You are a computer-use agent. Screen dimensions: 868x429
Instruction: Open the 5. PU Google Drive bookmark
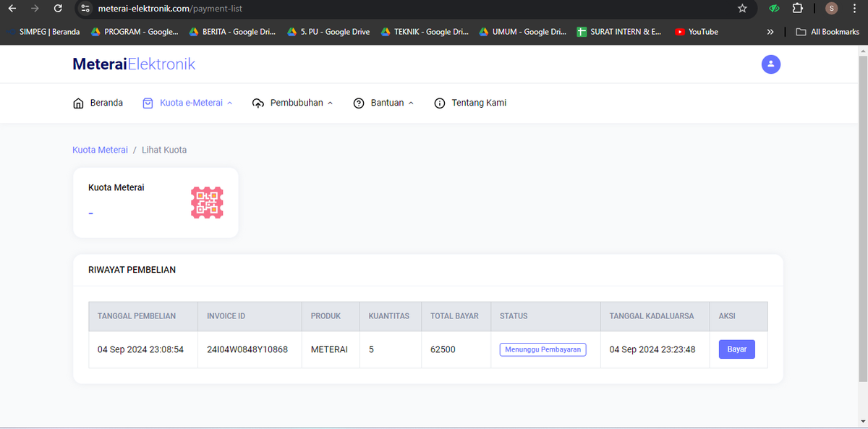[329, 32]
